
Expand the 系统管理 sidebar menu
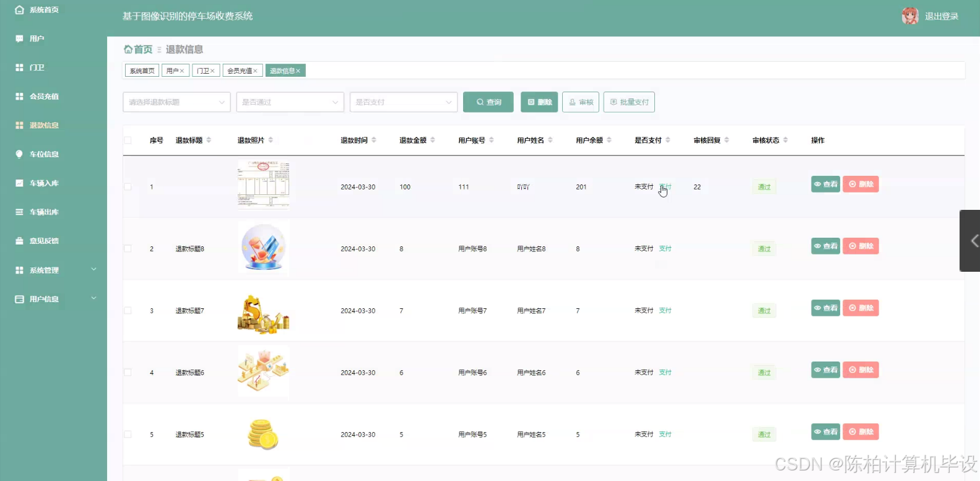(94, 269)
